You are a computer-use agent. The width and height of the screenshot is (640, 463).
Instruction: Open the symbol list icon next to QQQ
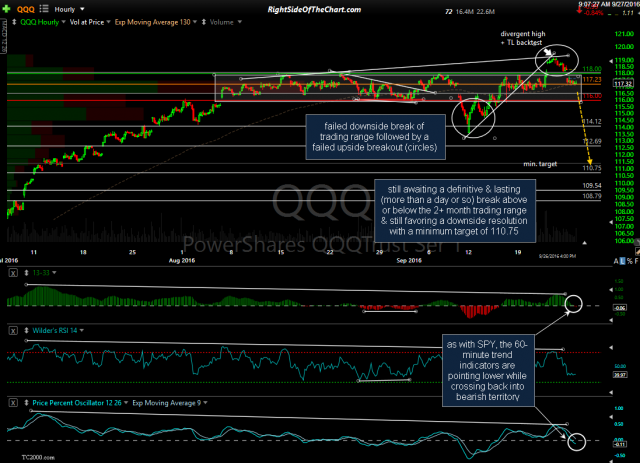44,9
